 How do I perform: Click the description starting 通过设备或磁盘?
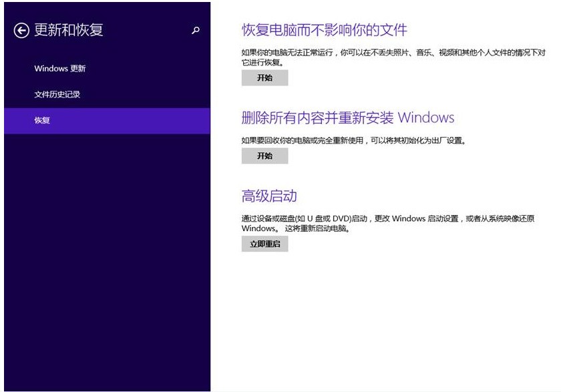tap(388, 223)
